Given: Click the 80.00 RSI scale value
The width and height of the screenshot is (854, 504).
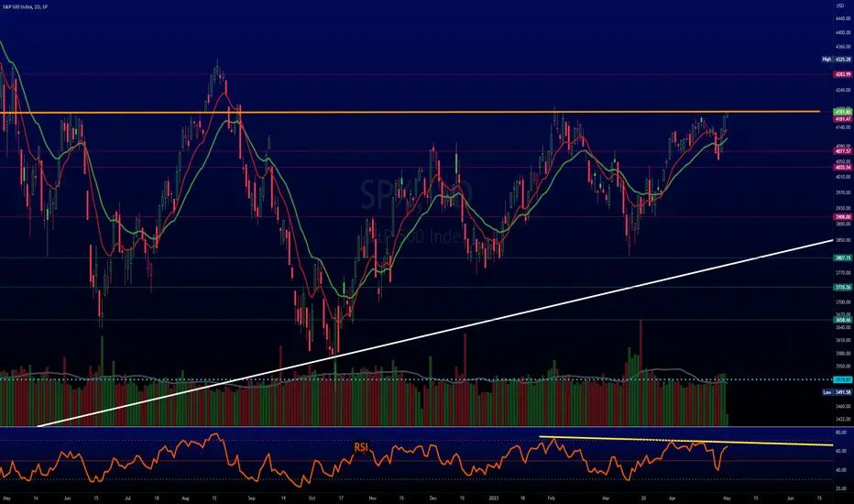Looking at the screenshot, I should 841,433.
